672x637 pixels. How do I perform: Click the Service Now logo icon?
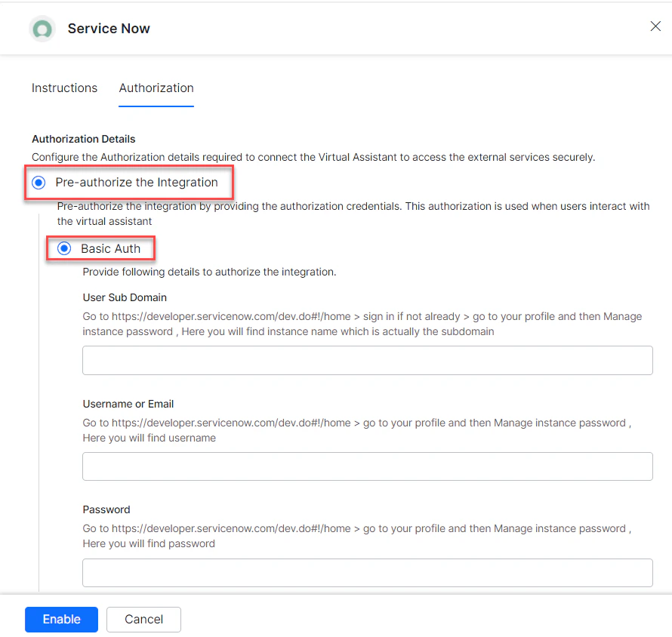42,29
